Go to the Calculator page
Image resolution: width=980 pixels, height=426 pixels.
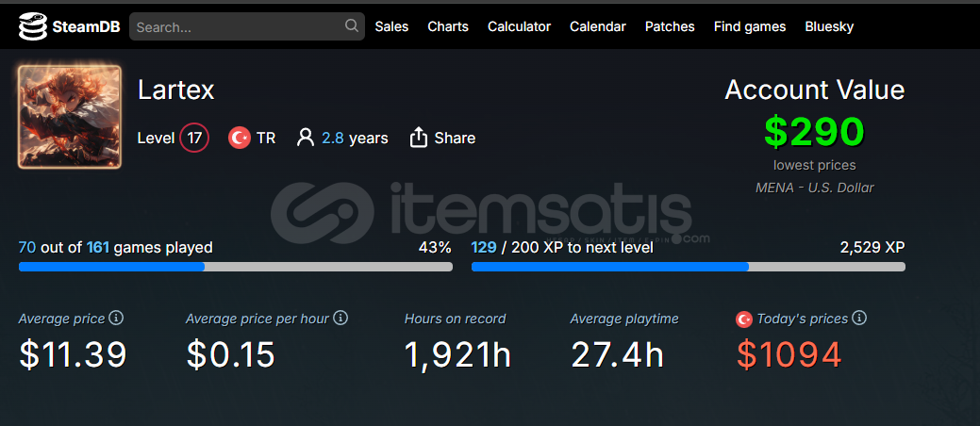(520, 26)
